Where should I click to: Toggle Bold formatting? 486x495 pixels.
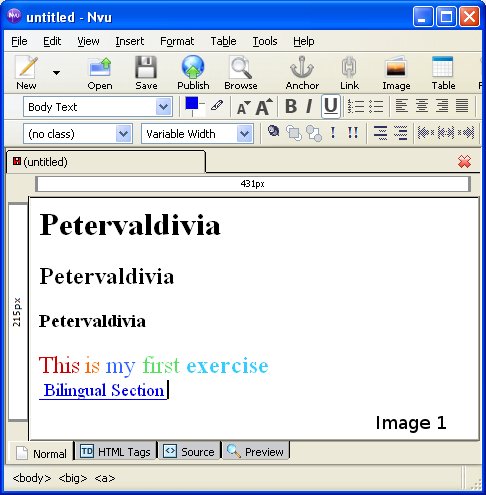291,106
